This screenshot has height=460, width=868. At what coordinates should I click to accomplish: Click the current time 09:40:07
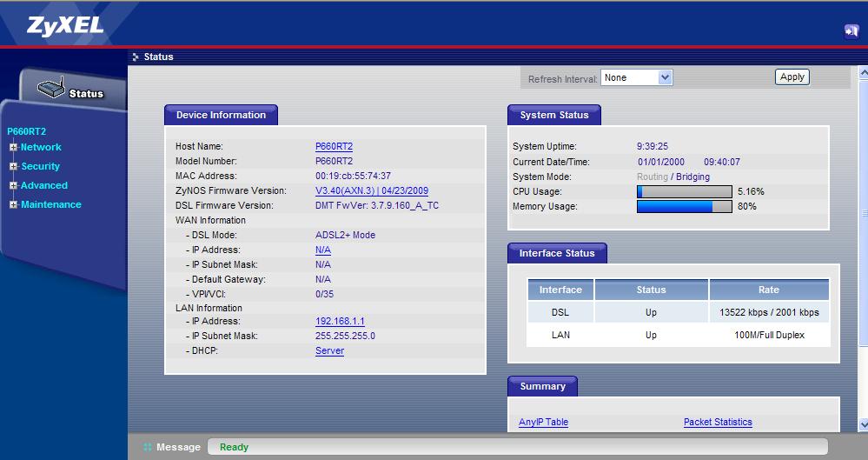click(x=722, y=162)
